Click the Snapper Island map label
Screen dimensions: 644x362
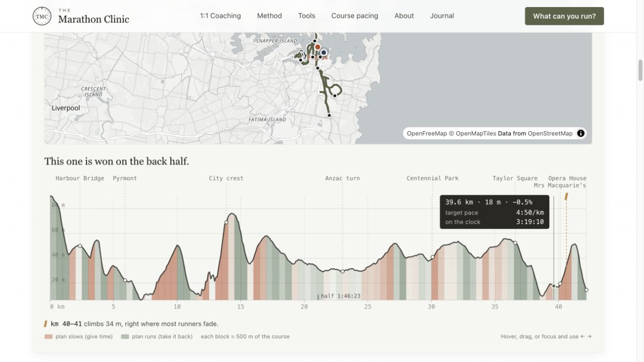point(276,41)
